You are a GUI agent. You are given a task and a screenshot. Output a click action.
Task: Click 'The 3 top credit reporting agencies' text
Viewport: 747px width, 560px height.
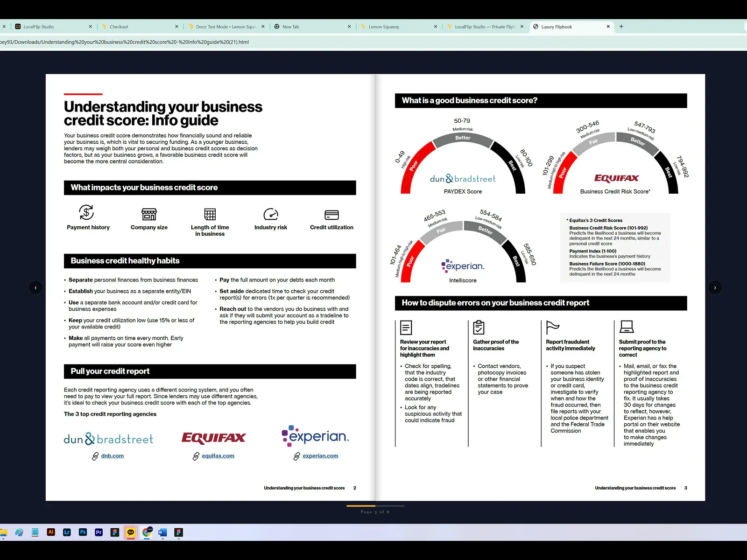(x=110, y=414)
